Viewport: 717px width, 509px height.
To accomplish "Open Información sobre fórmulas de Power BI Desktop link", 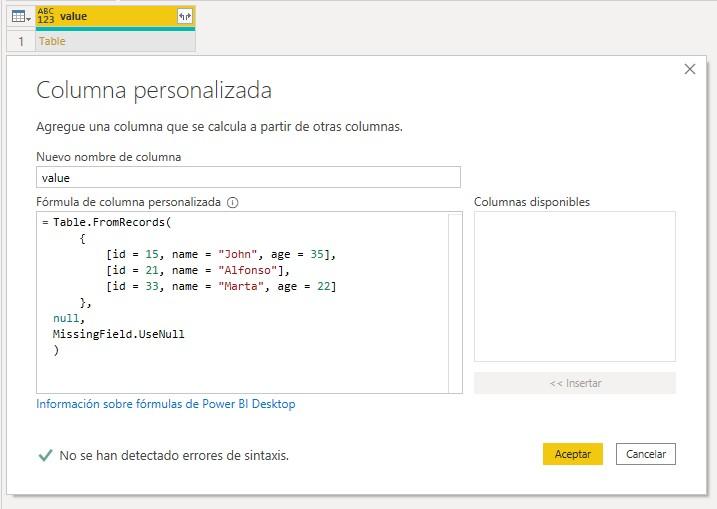I will pyautogui.click(x=166, y=404).
